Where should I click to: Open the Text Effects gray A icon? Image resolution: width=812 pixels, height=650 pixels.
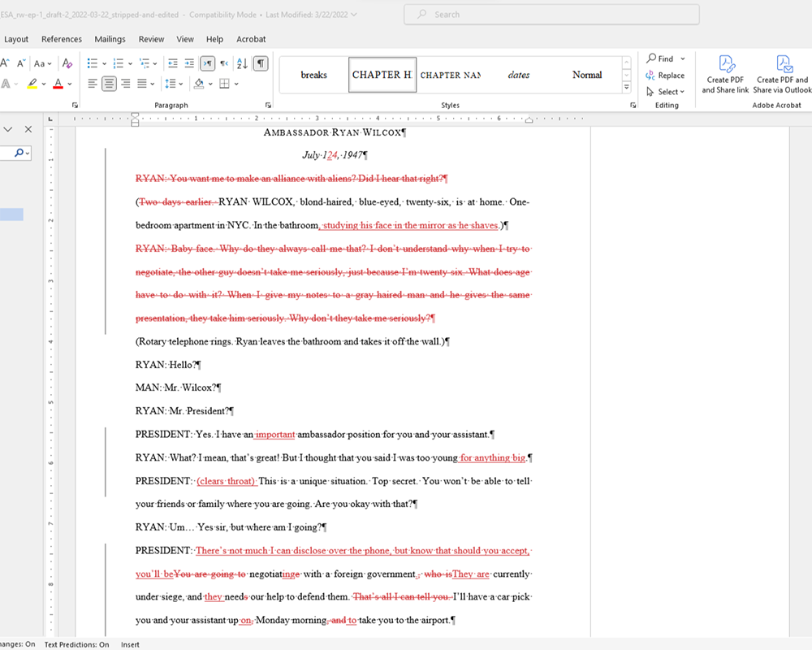(x=6, y=84)
